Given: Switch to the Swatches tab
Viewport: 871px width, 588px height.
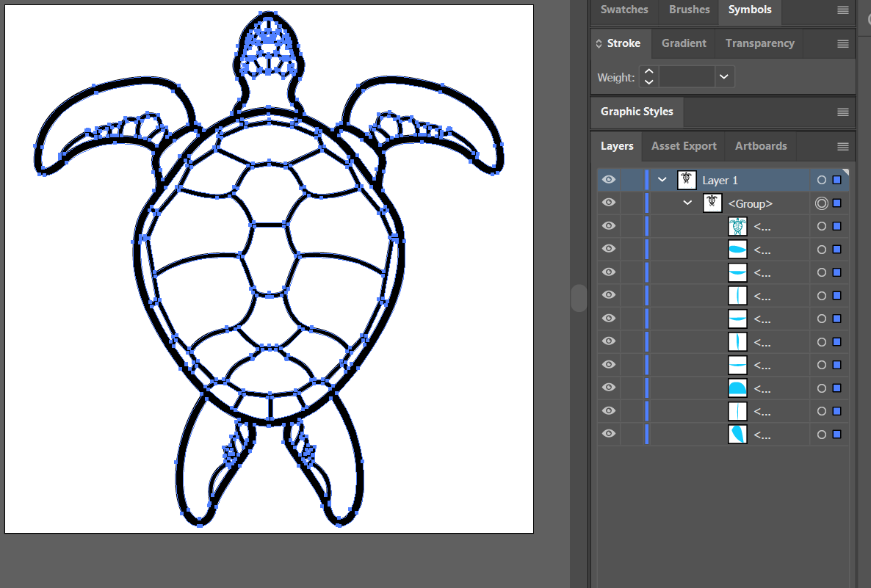Looking at the screenshot, I should pyautogui.click(x=624, y=10).
